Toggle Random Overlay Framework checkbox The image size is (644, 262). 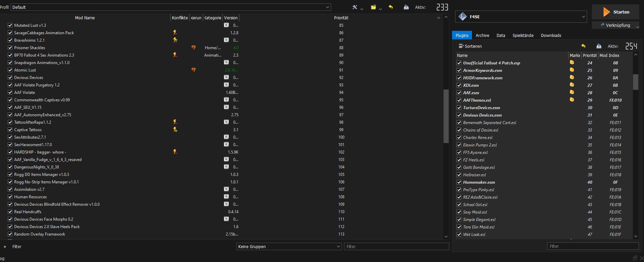click(x=10, y=234)
